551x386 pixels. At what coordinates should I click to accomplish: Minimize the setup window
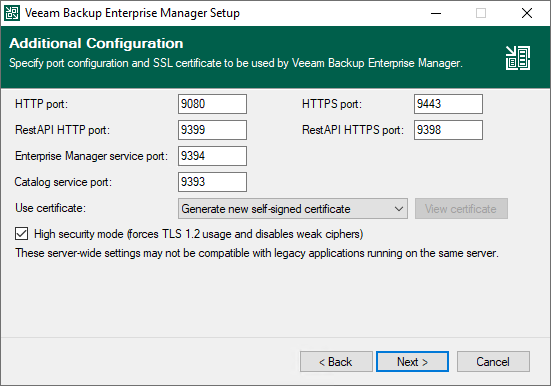(436, 13)
